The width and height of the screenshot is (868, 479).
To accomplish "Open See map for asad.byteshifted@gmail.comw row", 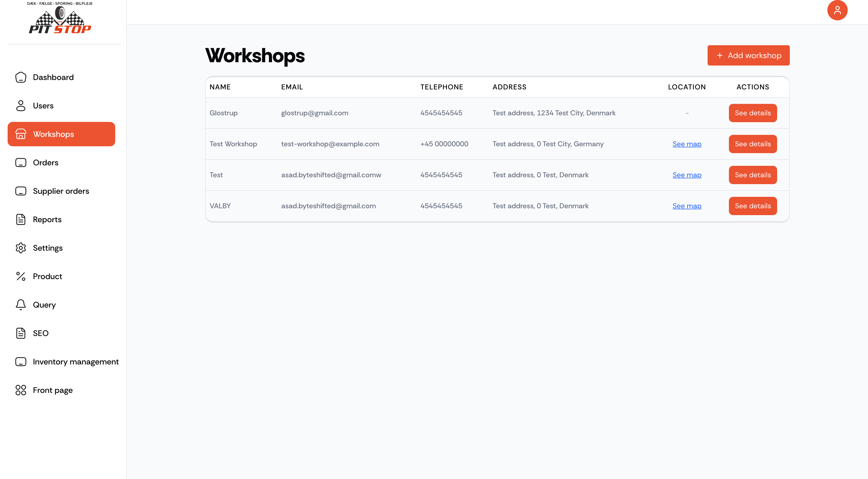I will pyautogui.click(x=687, y=175).
